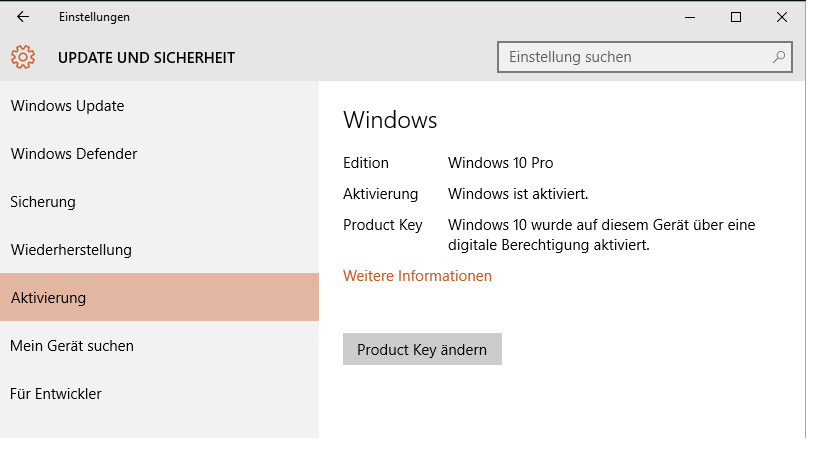819x460 pixels.
Task: Switch to Für Entwickler page
Action: 56,394
